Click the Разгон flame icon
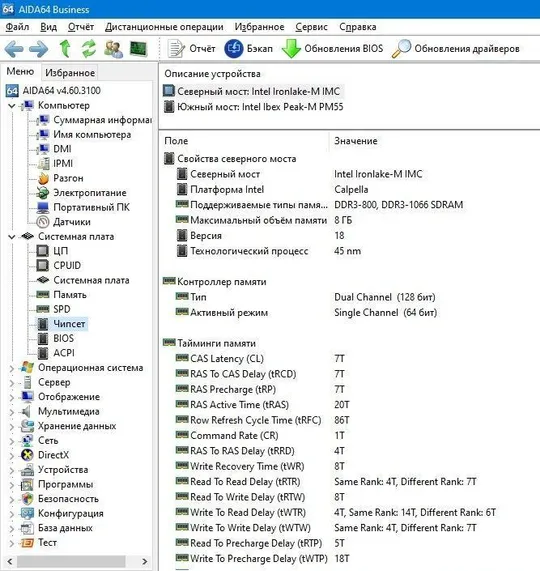Viewport: 540px width, 571px height. (x=43, y=178)
